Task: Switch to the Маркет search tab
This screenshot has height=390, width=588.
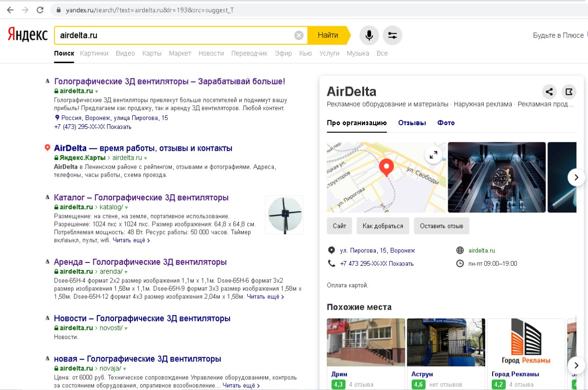Action: (x=180, y=53)
